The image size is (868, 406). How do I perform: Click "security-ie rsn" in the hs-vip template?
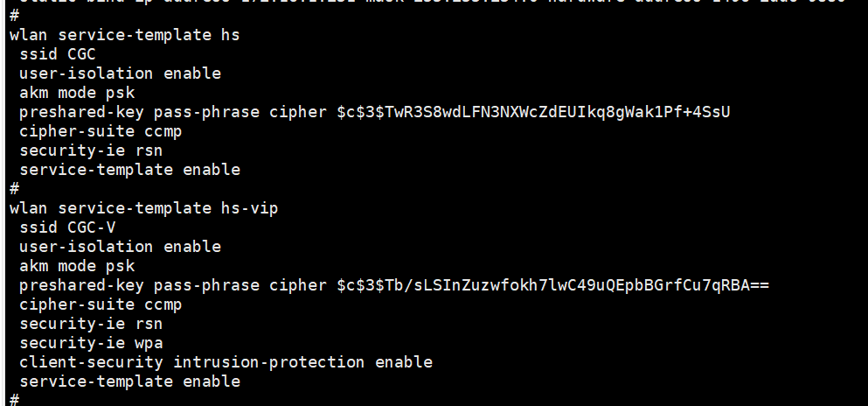tap(91, 324)
